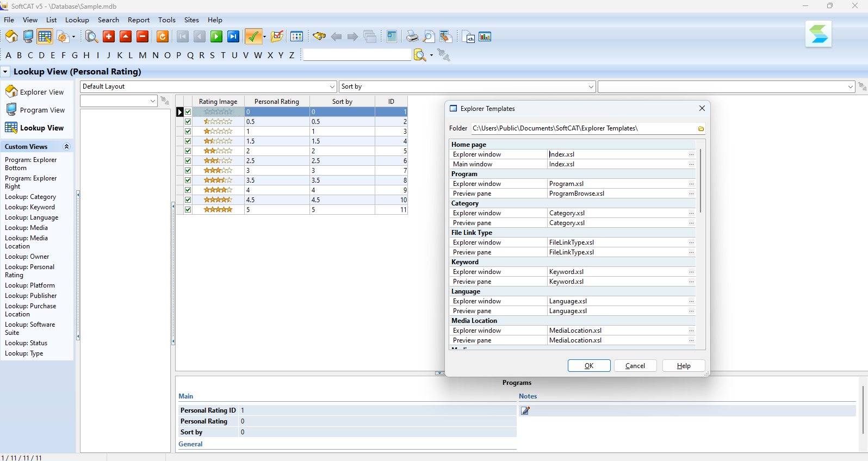Toggle checkbox for rating row 2.5
868x461 pixels.
coord(188,161)
